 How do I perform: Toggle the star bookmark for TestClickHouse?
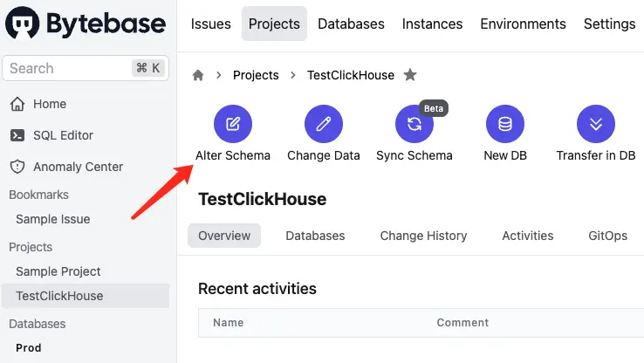click(410, 75)
